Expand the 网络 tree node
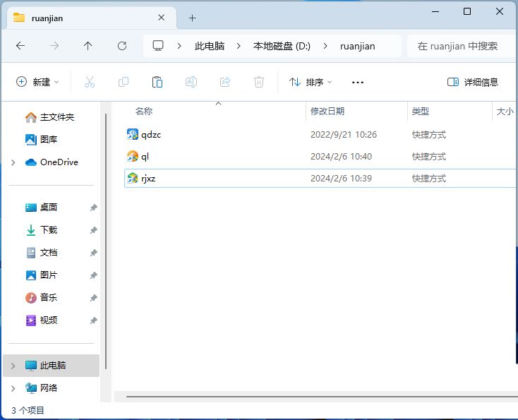 (13, 388)
